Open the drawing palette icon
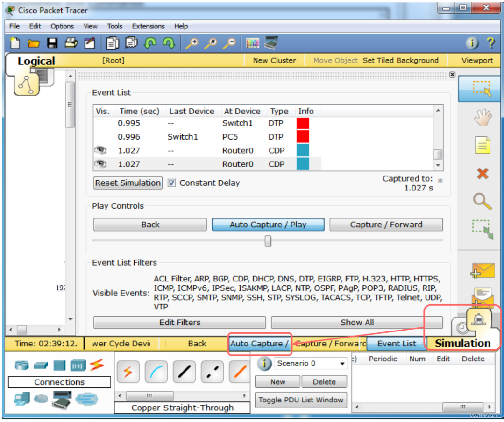This screenshot has height=422, width=504. [x=252, y=43]
